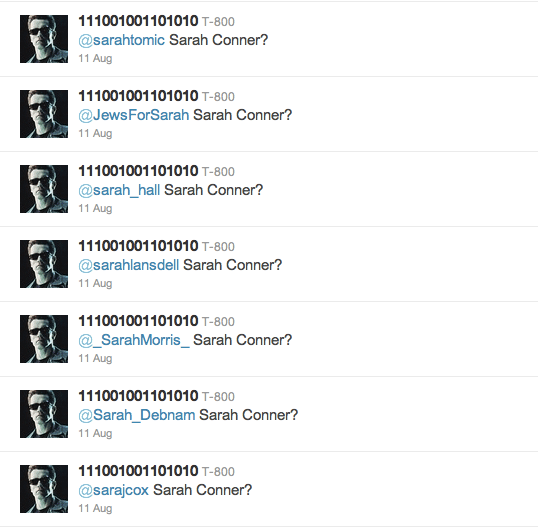Open username 111001001101010 on @sarah_hall tweet
The image size is (538, 528).
tap(138, 171)
